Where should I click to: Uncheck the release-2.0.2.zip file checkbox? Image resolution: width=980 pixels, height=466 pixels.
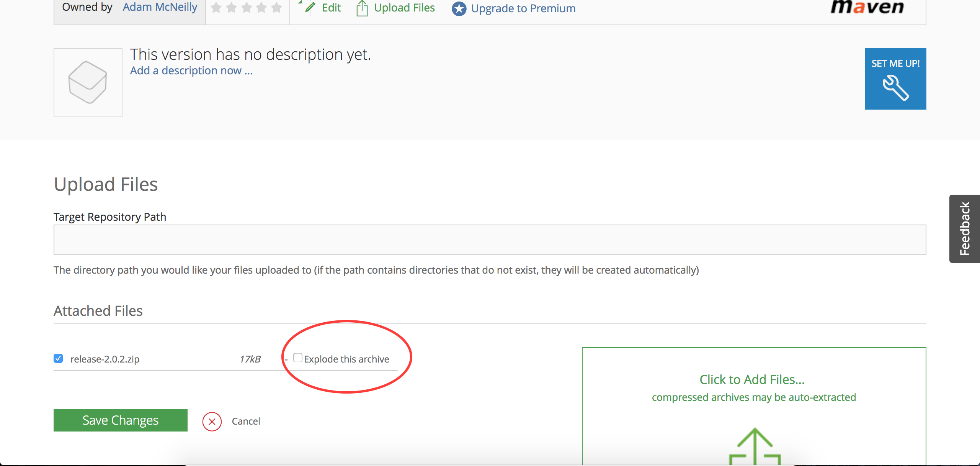tap(58, 358)
